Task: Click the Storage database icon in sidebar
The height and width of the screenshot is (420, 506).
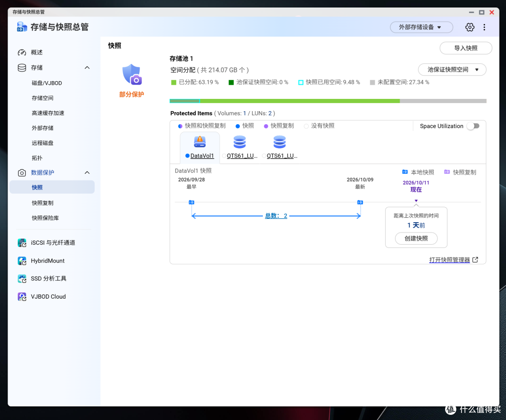Action: [22, 67]
